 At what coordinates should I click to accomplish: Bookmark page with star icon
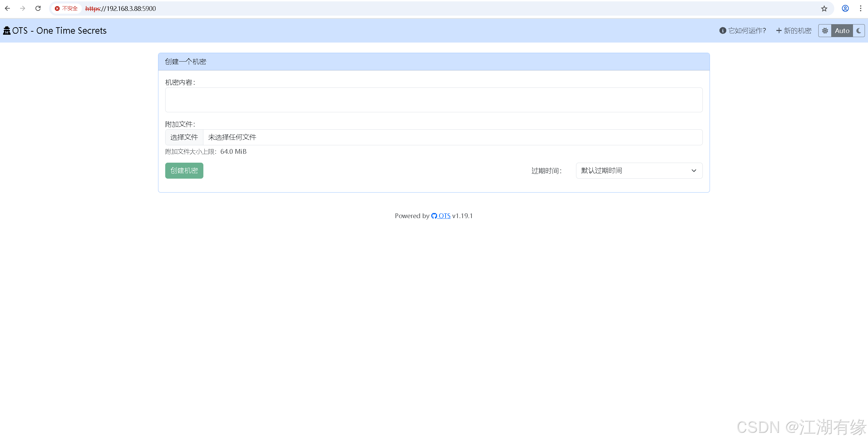824,9
